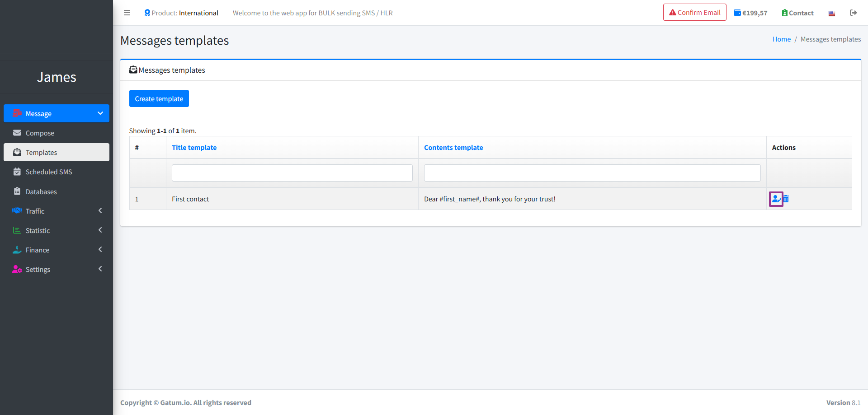Image resolution: width=868 pixels, height=415 pixels.
Task: Click the Confirm Email warning button
Action: (x=694, y=13)
